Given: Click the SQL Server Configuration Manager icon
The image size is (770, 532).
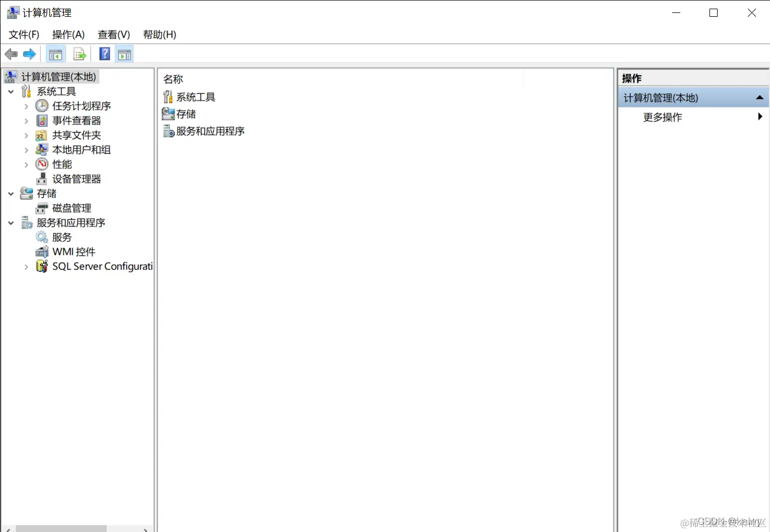Looking at the screenshot, I should [42, 266].
